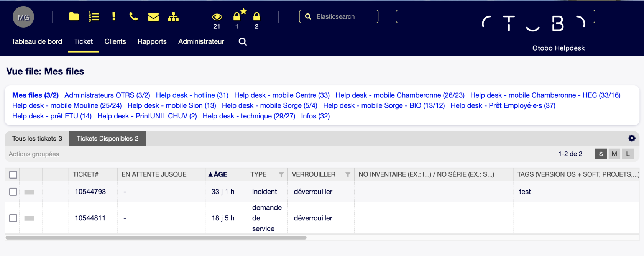Select checkbox for ticket 10544811
Screen dimensions: 644x256
point(13,218)
